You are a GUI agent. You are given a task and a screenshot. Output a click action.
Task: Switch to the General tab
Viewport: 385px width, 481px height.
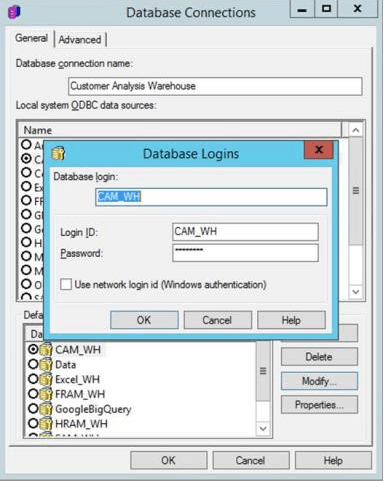point(31,38)
